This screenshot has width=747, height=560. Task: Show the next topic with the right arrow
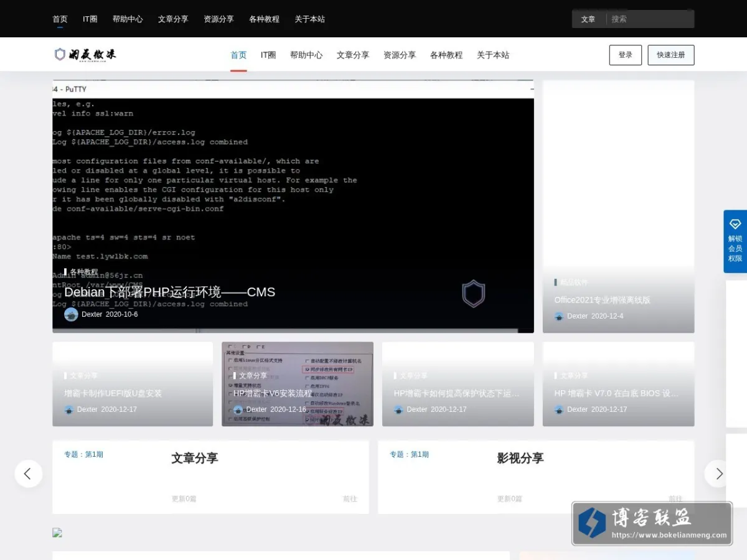pos(718,474)
